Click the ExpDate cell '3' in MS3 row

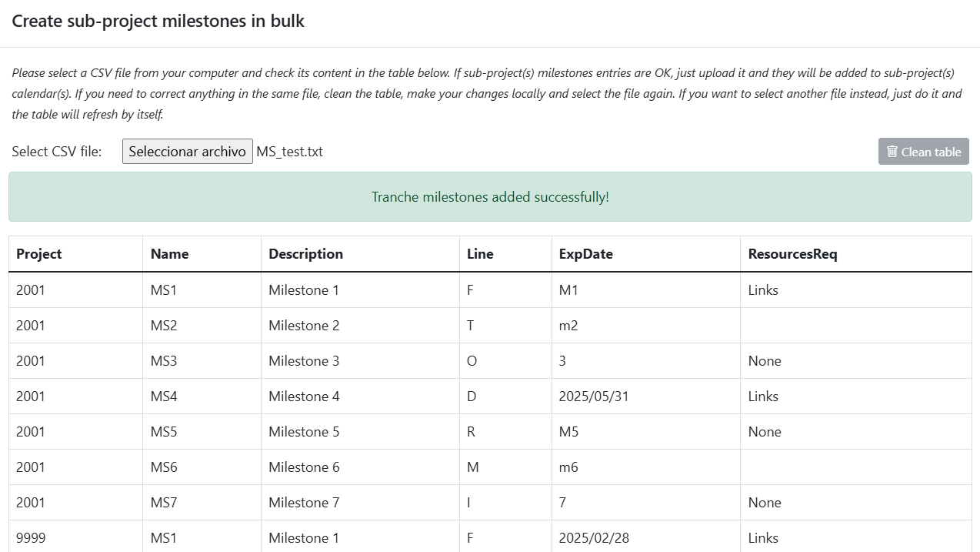coord(647,361)
